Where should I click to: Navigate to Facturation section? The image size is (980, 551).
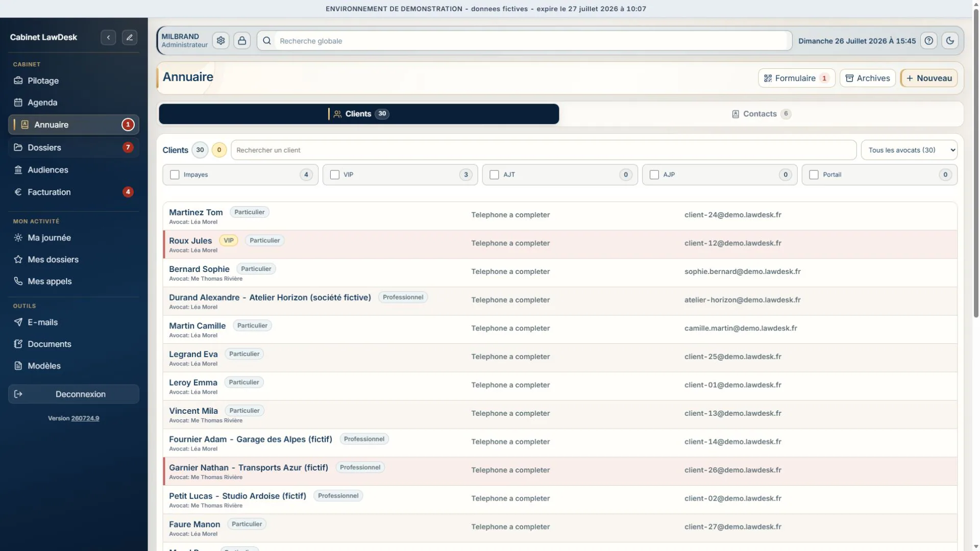point(73,192)
